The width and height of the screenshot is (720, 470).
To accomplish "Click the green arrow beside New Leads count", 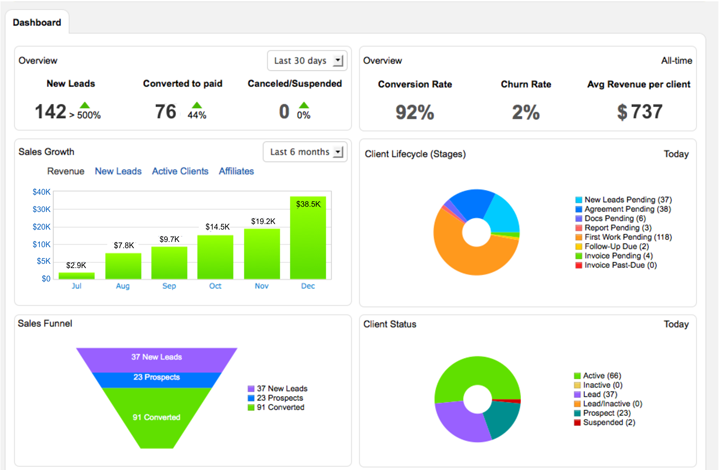I will click(85, 104).
